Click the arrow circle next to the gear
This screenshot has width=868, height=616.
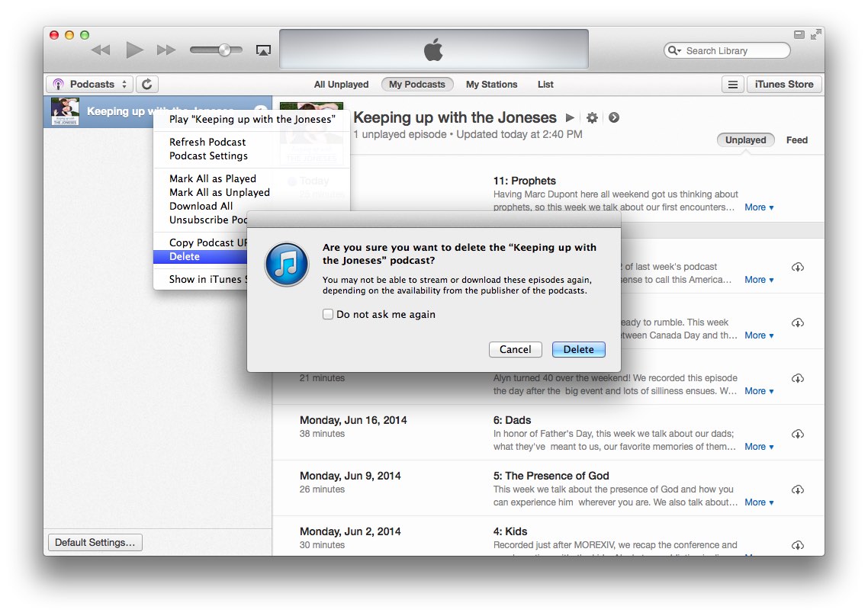point(614,117)
